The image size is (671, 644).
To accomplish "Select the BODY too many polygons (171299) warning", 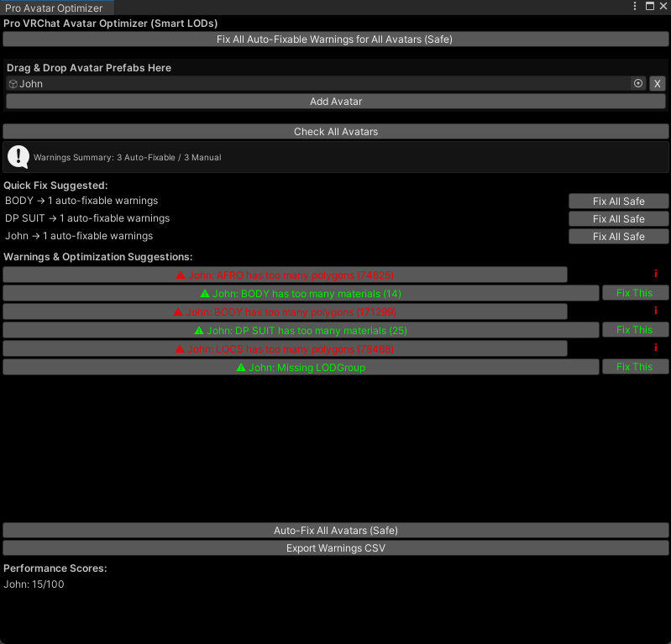I will pos(285,312).
